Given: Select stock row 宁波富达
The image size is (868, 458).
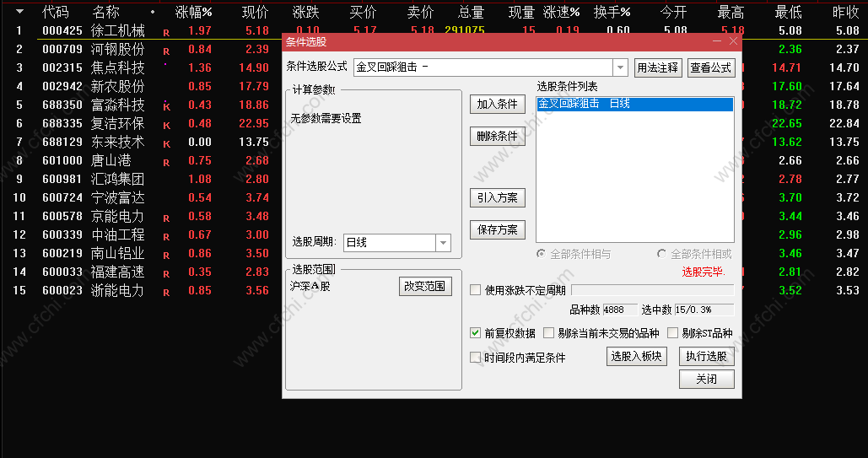Looking at the screenshot, I should click(118, 197).
